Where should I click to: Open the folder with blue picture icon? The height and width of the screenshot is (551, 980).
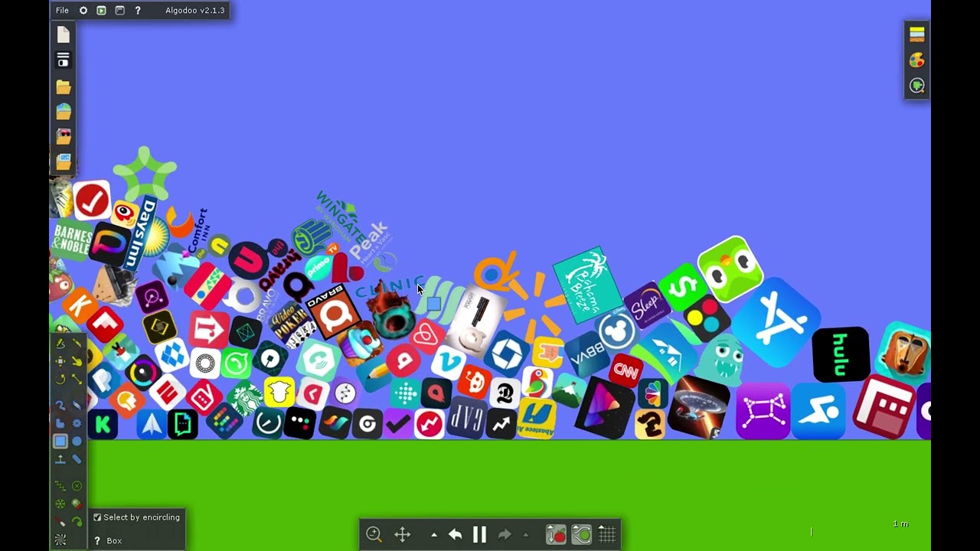click(x=63, y=162)
